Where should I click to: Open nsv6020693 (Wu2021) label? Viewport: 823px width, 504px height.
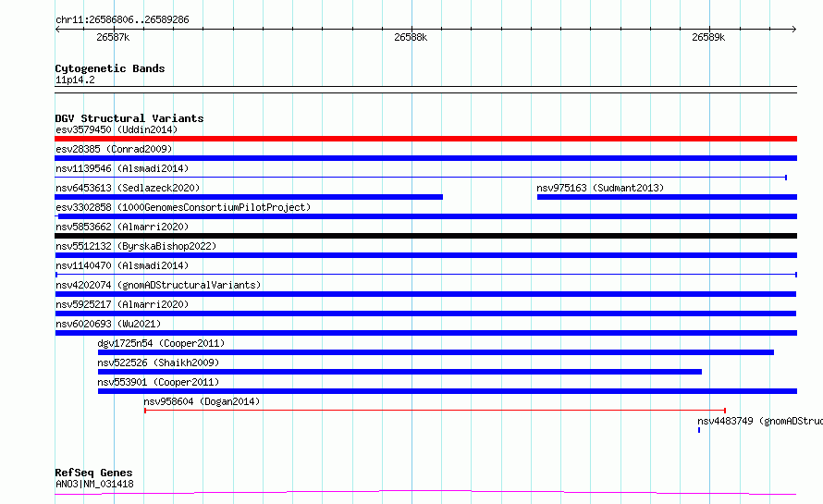coord(108,324)
